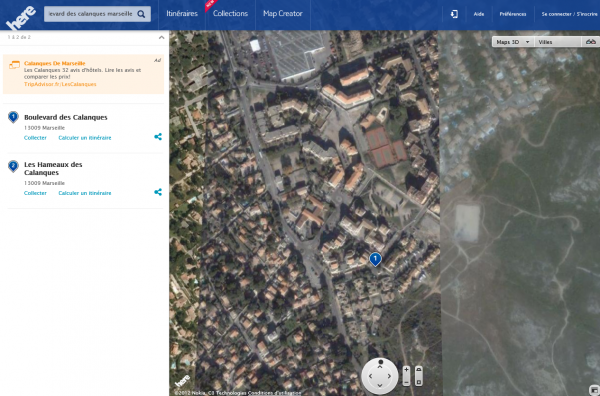The height and width of the screenshot is (396, 600).
Task: Open Préférences in the header
Action: point(513,14)
